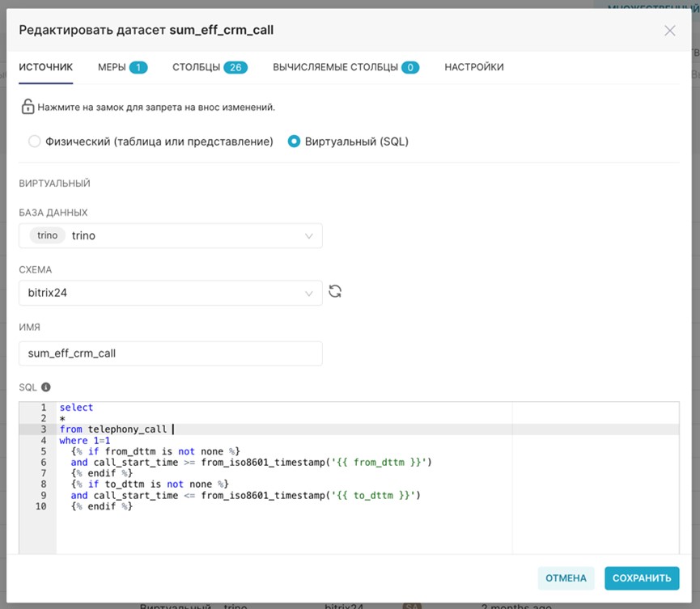700x609 pixels.
Task: Go to the Вычисляемые столбцы tab
Action: coord(345,67)
